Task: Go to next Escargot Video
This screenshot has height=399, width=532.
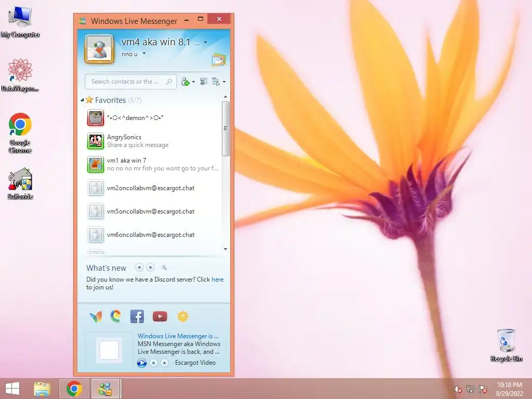Action: 165,363
